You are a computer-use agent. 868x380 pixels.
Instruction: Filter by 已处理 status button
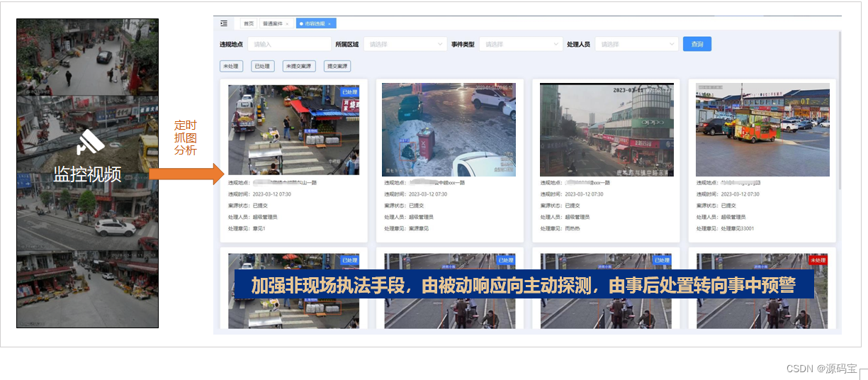click(262, 66)
